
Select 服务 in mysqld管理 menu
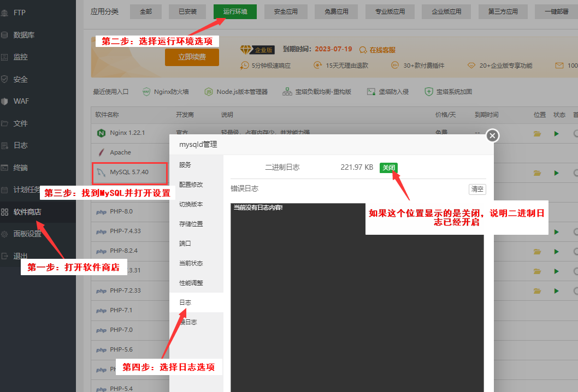(x=197, y=165)
